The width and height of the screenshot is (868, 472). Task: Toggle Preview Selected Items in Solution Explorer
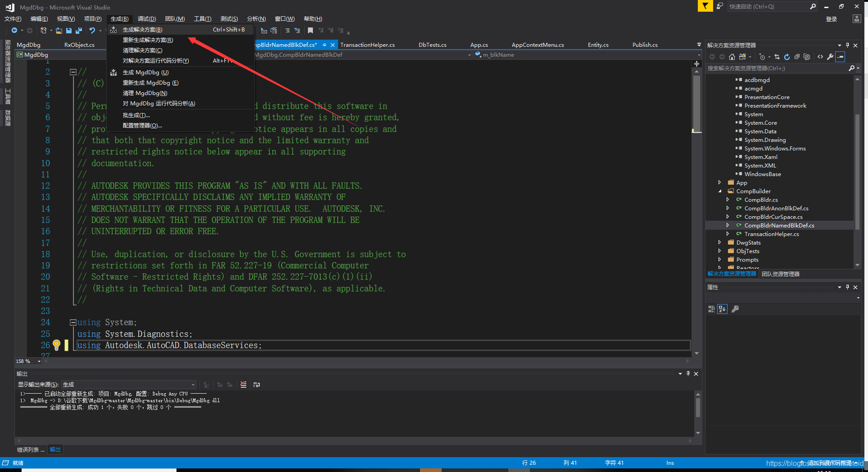point(840,57)
